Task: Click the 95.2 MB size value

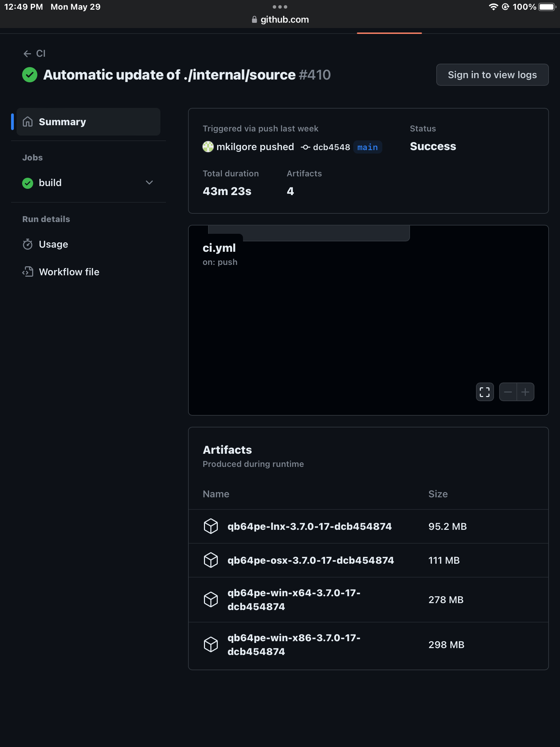Action: 448,526
